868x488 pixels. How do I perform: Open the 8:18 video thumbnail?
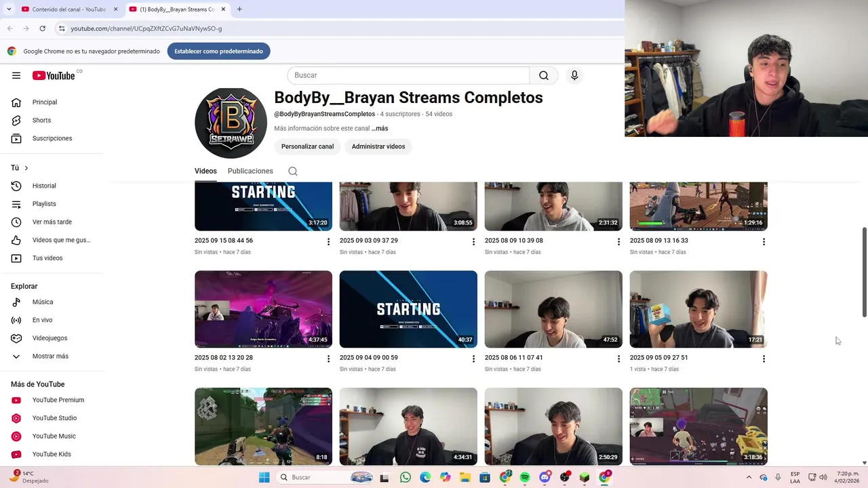263,426
